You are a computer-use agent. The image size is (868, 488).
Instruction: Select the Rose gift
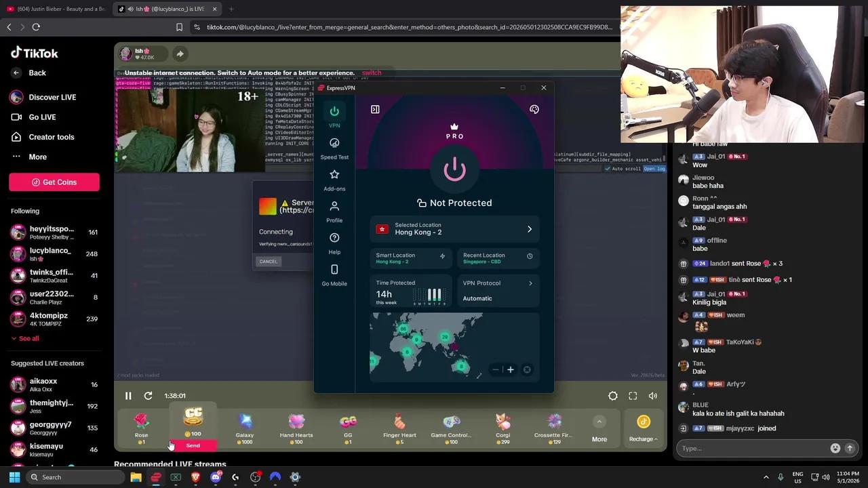point(141,428)
